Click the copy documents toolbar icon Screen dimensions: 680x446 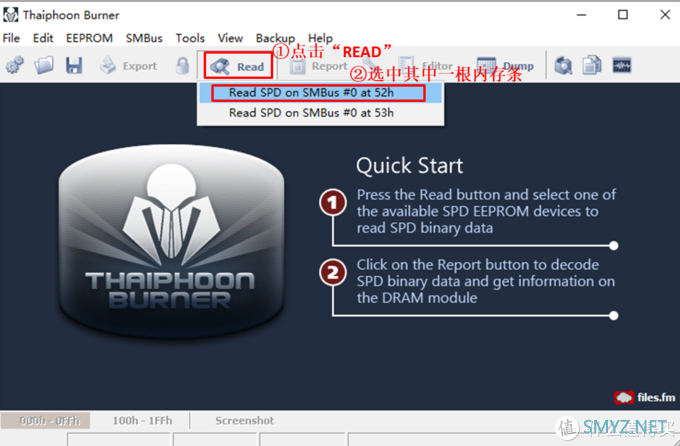(592, 66)
